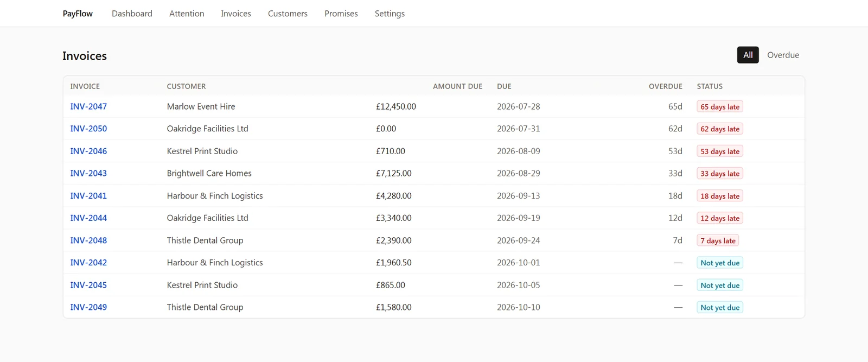Click the £0.00 amount
This screenshot has height=362, width=868.
(x=386, y=129)
